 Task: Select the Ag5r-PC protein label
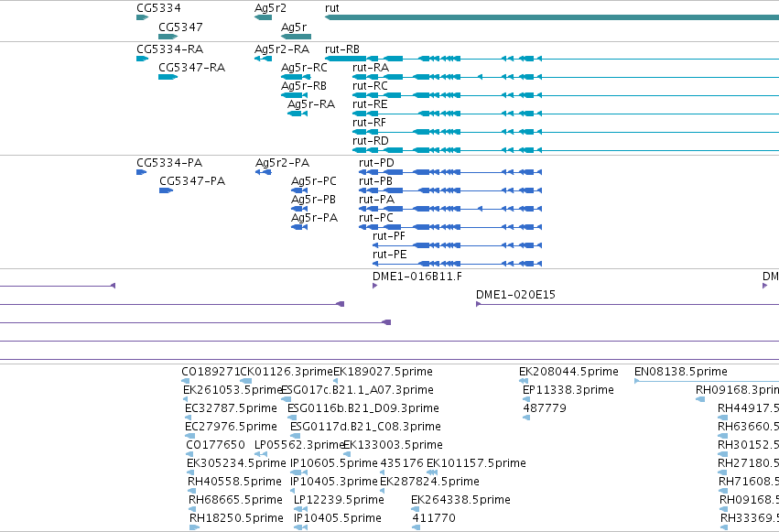313,181
